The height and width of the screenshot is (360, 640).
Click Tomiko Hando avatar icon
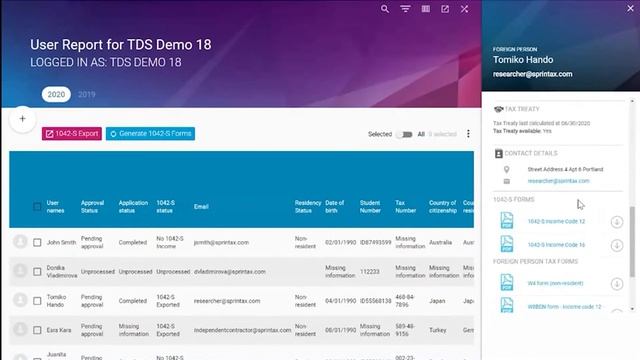(x=20, y=300)
